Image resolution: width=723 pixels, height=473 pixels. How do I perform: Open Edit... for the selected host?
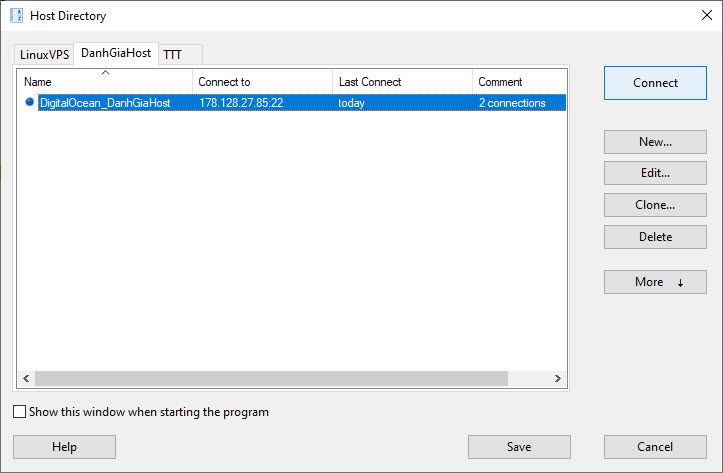click(655, 173)
